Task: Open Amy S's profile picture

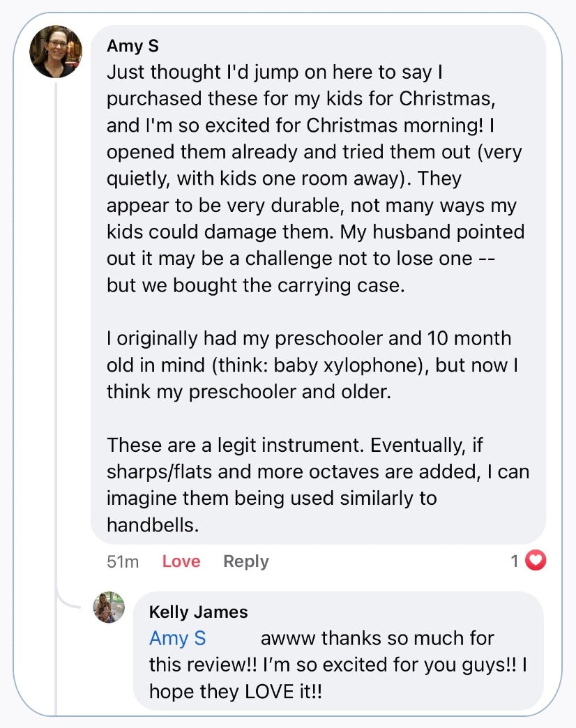Action: click(56, 52)
